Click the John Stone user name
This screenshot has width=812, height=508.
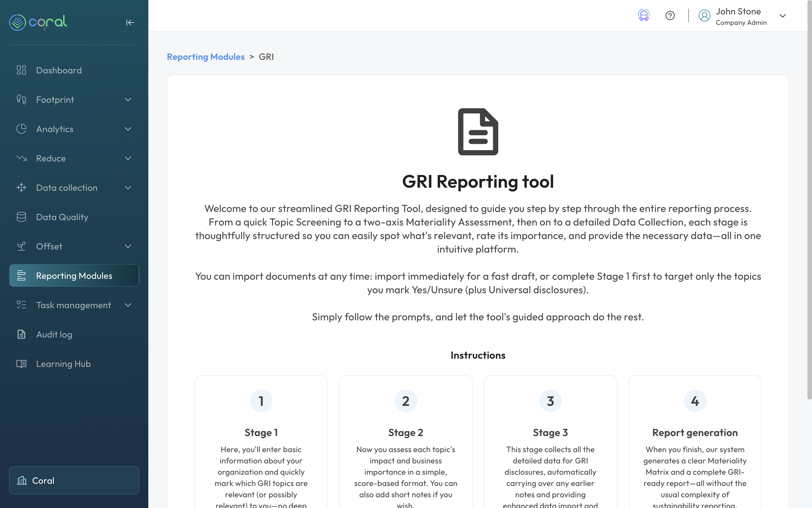point(738,11)
